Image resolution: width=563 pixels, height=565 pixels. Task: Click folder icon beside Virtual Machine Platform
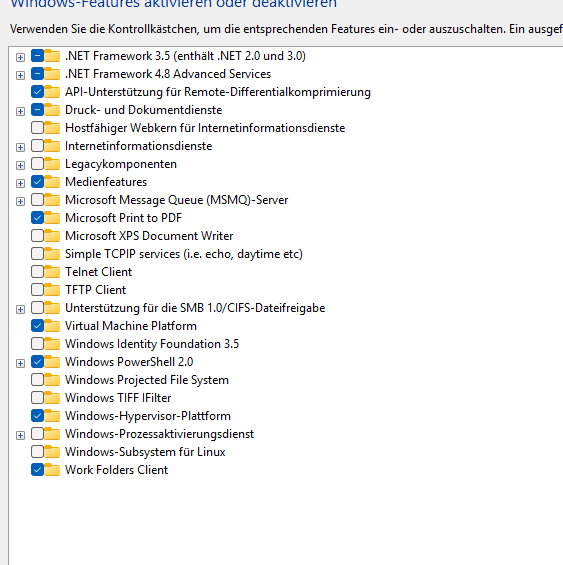click(52, 326)
